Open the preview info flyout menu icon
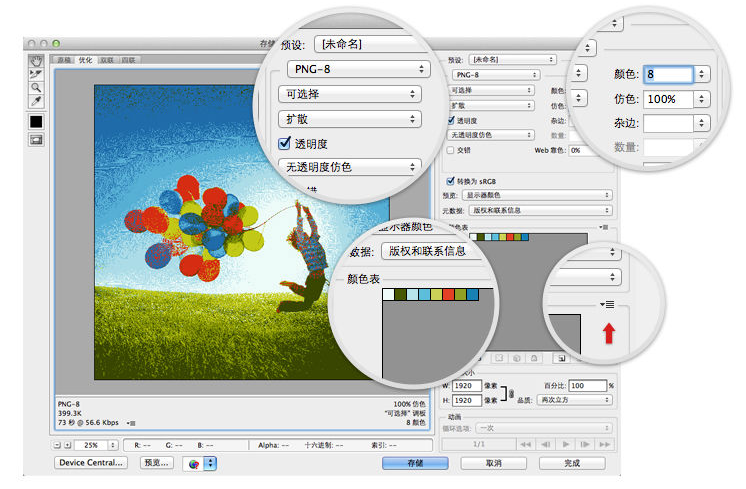746x489 pixels. pyautogui.click(x=131, y=423)
